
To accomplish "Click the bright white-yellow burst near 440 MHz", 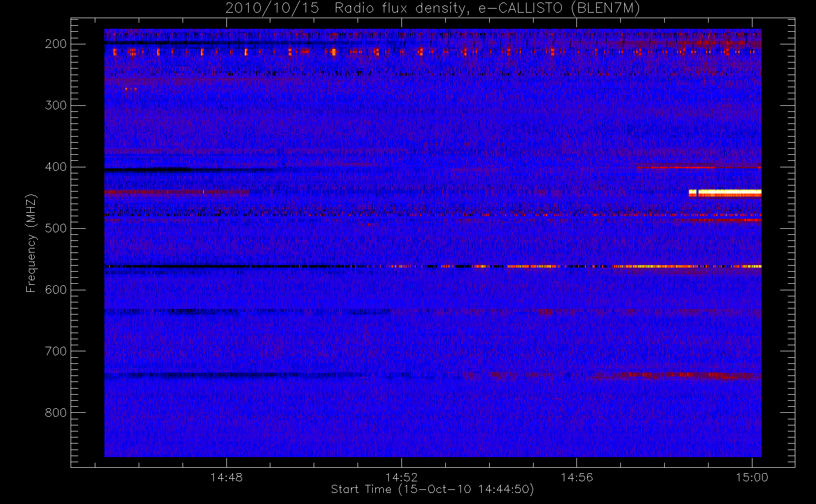I will (725, 193).
